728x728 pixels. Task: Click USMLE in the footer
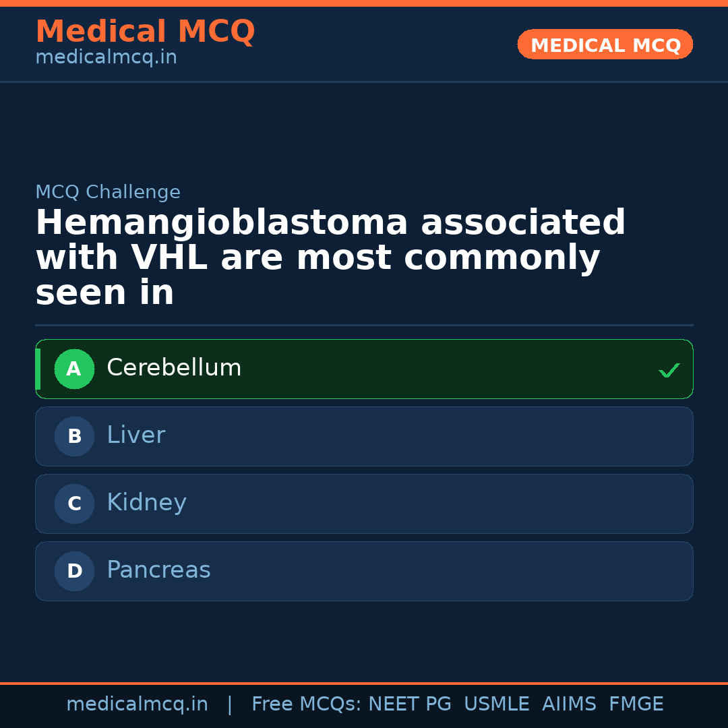[497, 704]
